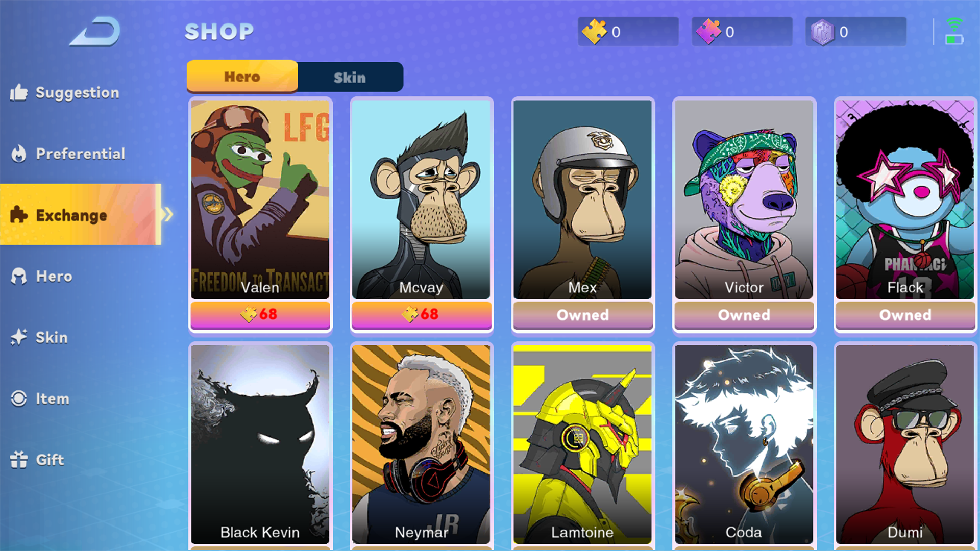Buy Valen for 68 puzzle pieces
This screenshot has width=980, height=551.
point(260,314)
